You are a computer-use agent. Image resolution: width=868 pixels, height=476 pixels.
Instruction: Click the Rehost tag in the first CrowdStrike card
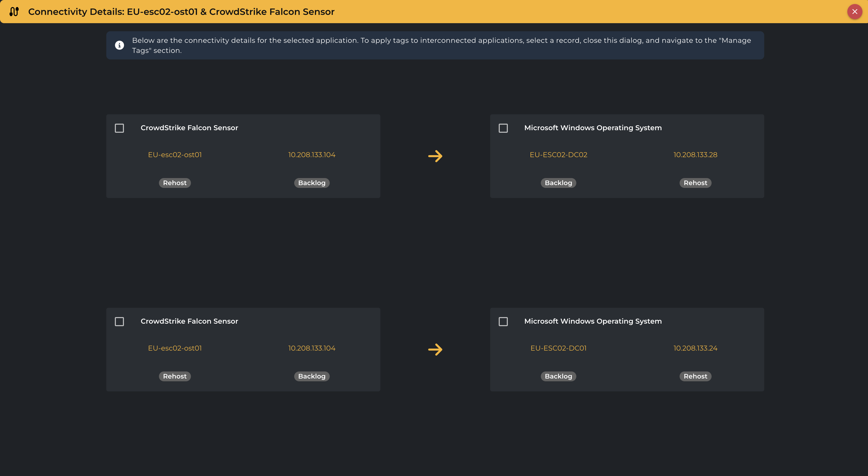tap(175, 183)
